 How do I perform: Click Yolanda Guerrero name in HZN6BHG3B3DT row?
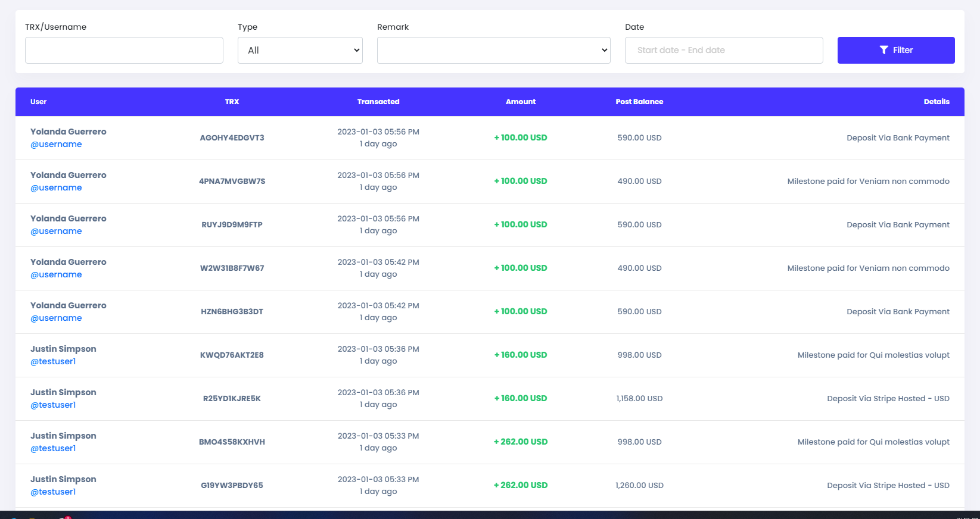(x=69, y=306)
